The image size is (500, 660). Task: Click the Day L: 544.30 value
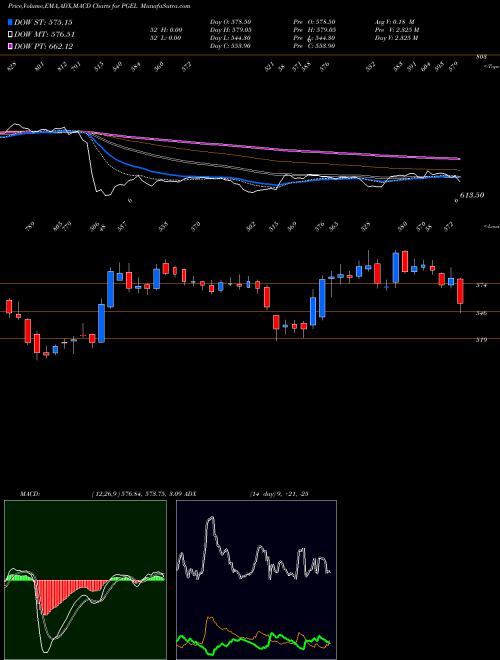click(230, 38)
